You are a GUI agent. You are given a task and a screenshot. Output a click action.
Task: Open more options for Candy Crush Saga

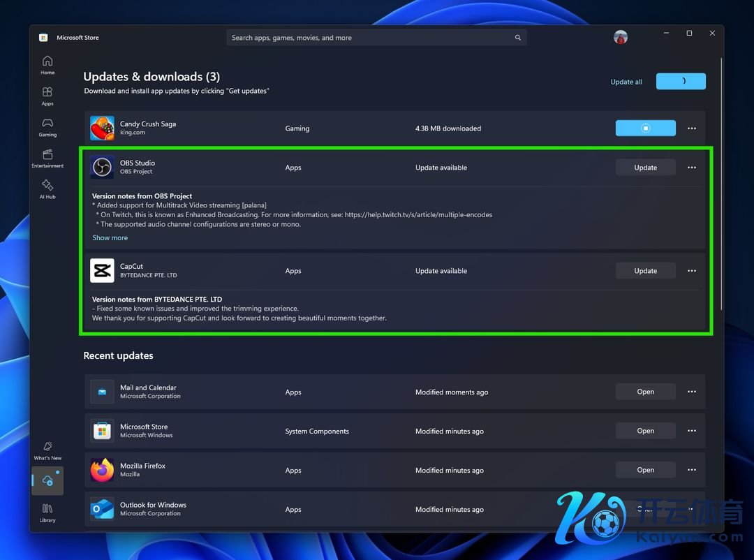click(x=692, y=128)
